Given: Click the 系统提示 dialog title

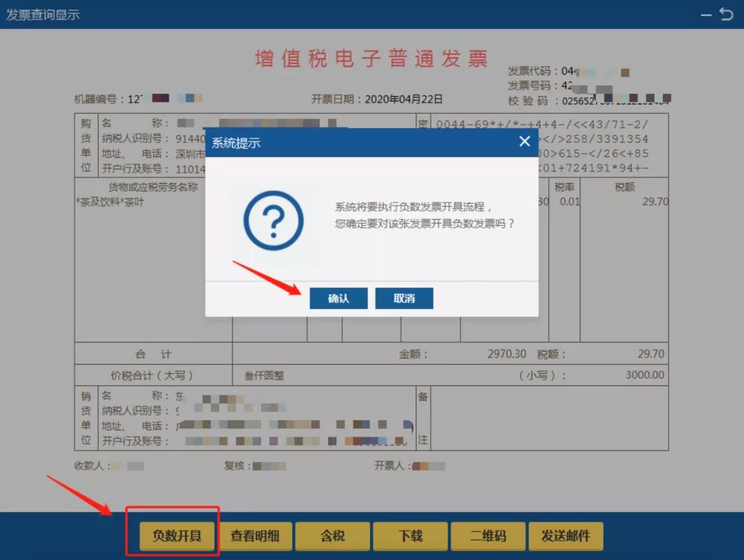Looking at the screenshot, I should [236, 143].
